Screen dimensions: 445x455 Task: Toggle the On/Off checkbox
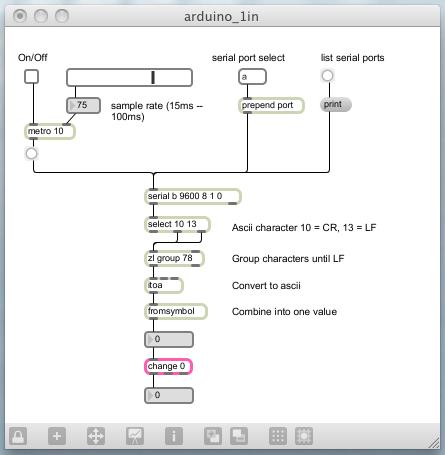coord(32,77)
